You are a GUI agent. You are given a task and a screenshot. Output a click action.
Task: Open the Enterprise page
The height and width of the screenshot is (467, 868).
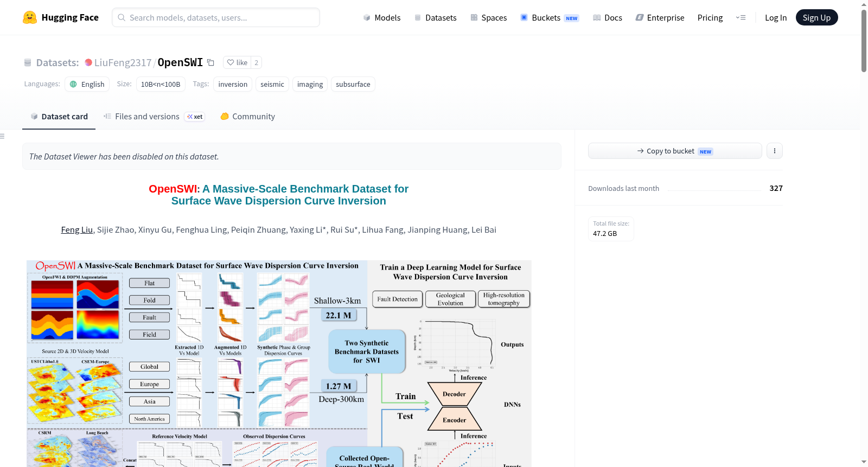click(660, 17)
